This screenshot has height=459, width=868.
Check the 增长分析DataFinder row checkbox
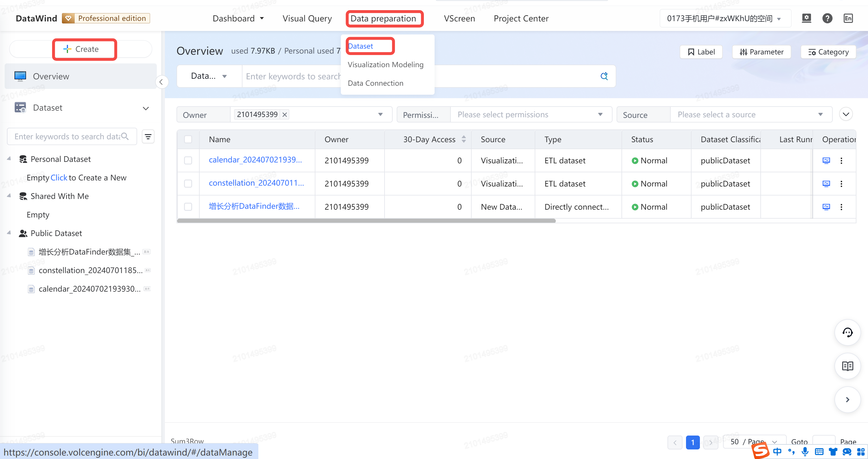[188, 207]
